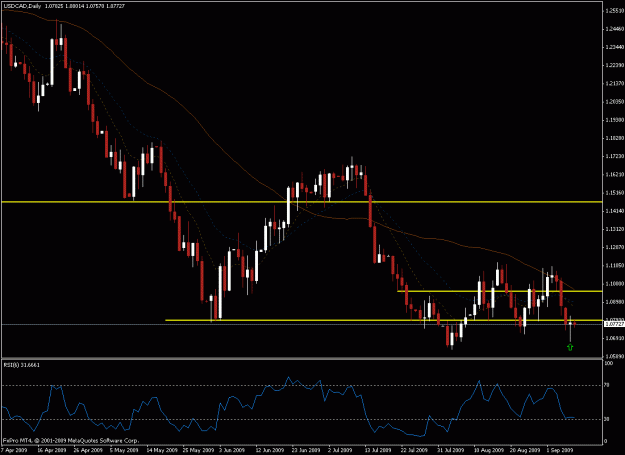This screenshot has width=625, height=455.
Task: Click the 1.10000 price axis label
Action: tap(614, 283)
